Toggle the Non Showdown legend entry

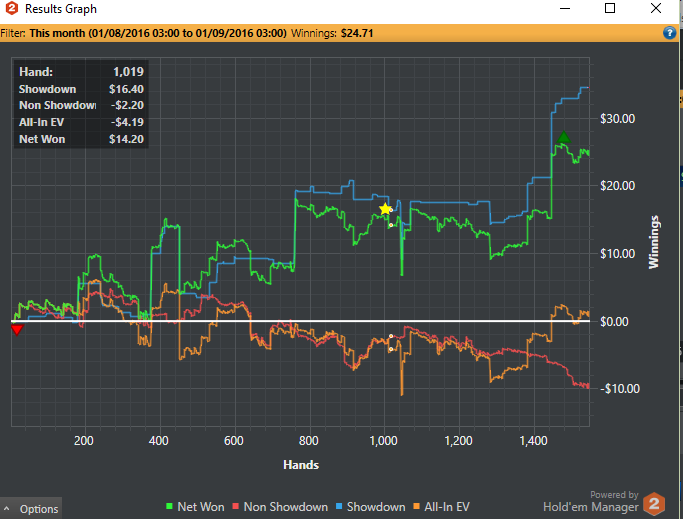tap(280, 507)
